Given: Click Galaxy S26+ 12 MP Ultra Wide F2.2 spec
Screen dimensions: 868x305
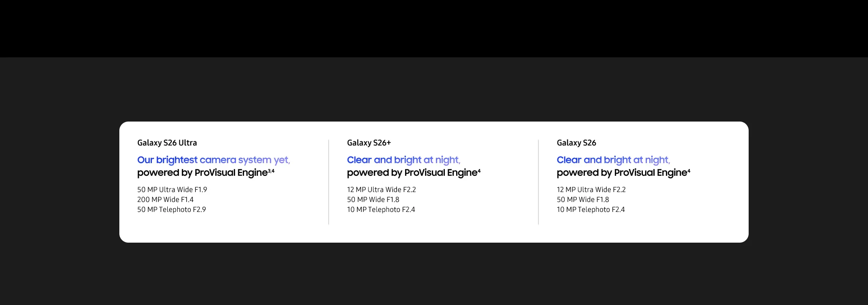Looking at the screenshot, I should pos(381,190).
